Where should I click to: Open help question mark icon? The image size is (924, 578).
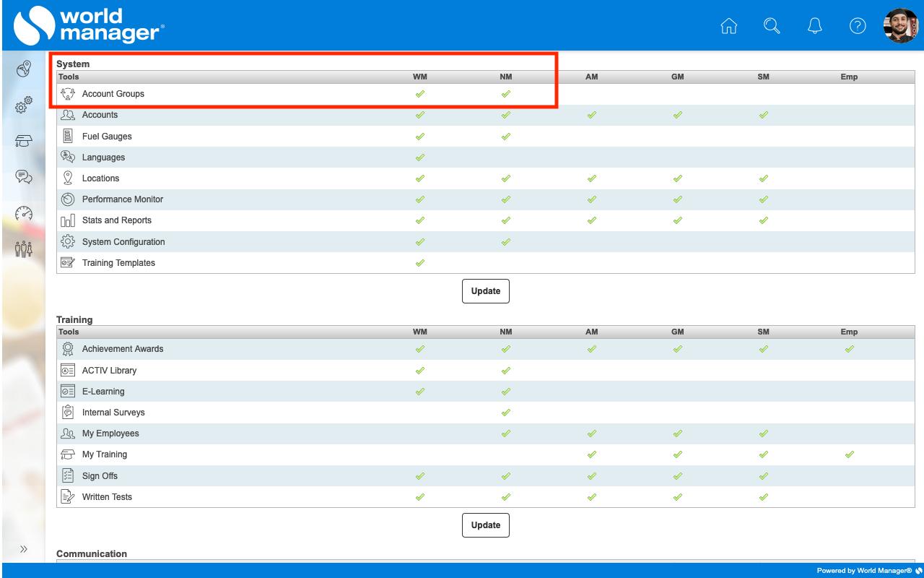[x=858, y=26]
